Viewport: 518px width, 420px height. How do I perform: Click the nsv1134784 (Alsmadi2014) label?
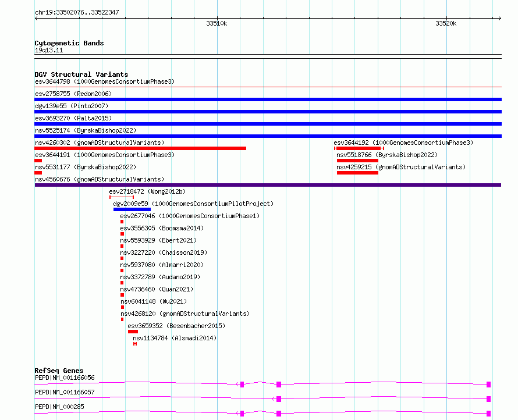pyautogui.click(x=175, y=338)
